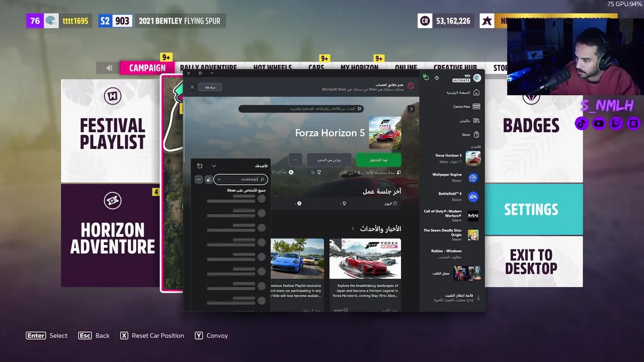Screen dimensions: 644x362
Task: Open the Friends panel more options button
Action: (199, 179)
